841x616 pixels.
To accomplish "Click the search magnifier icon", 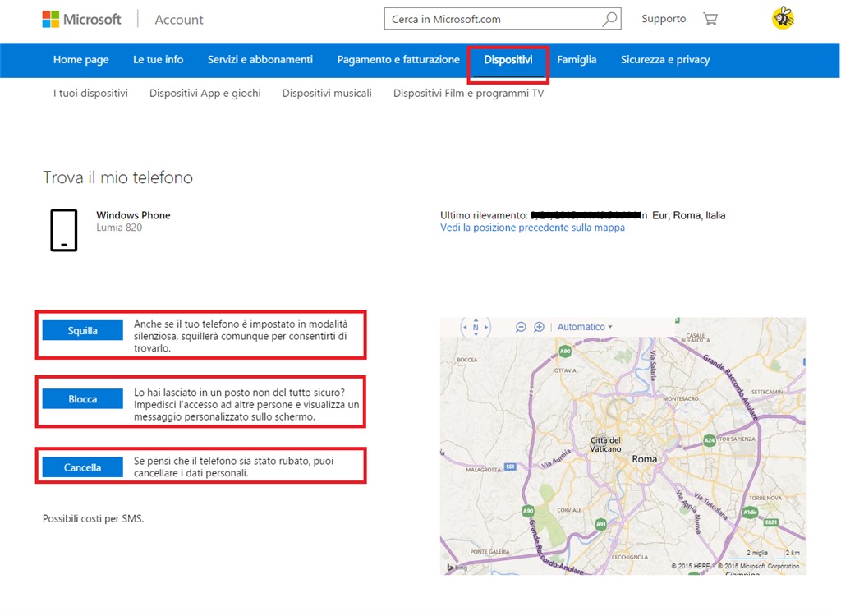I will tap(609, 19).
